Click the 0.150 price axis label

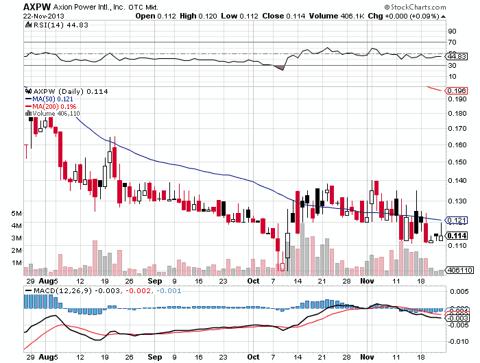click(x=457, y=162)
